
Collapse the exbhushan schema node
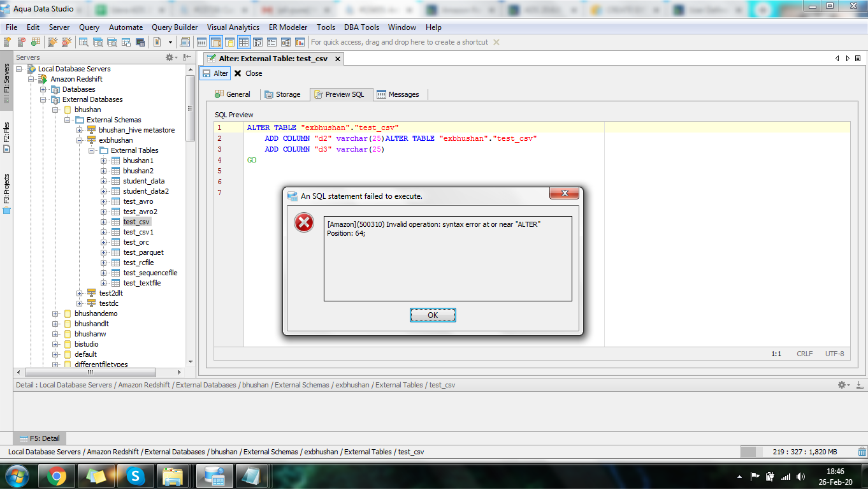pyautogui.click(x=80, y=140)
